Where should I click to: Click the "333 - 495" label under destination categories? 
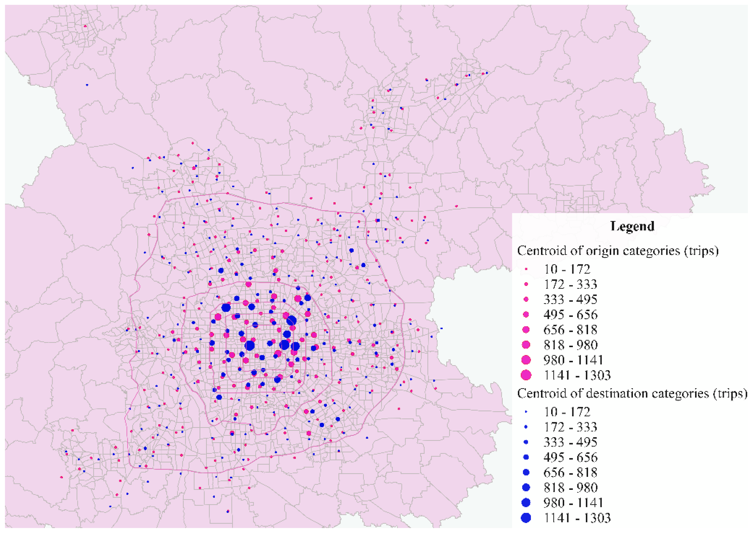pyautogui.click(x=570, y=442)
